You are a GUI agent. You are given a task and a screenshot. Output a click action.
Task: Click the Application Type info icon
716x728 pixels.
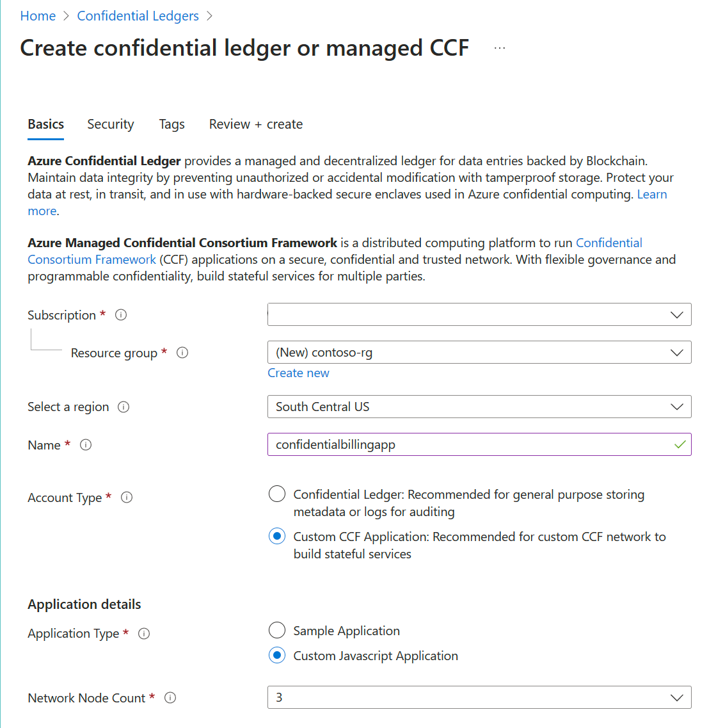click(x=144, y=633)
